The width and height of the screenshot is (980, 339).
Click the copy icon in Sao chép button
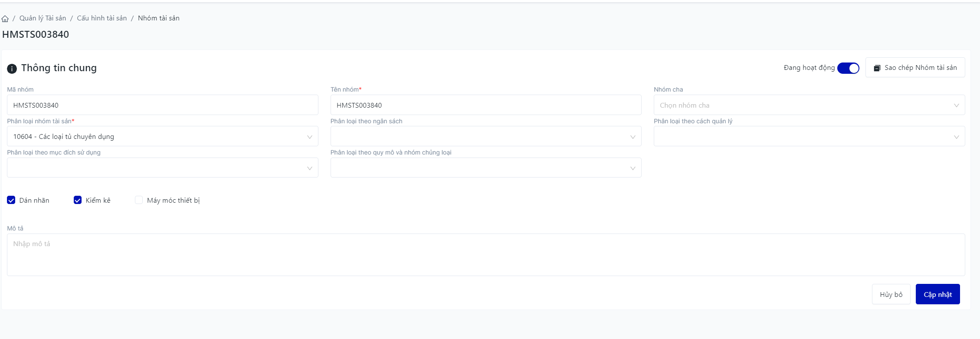pyautogui.click(x=877, y=68)
